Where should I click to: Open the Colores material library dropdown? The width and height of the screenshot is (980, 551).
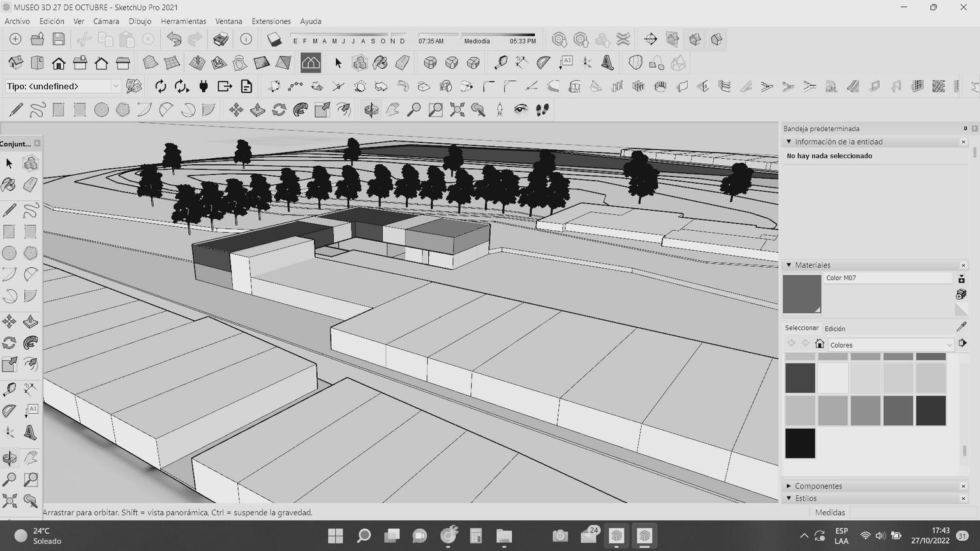pos(891,345)
